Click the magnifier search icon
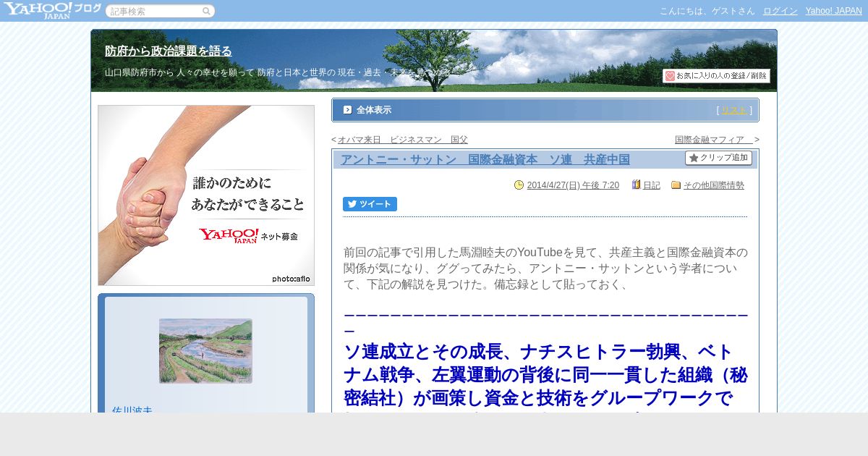 (x=207, y=11)
